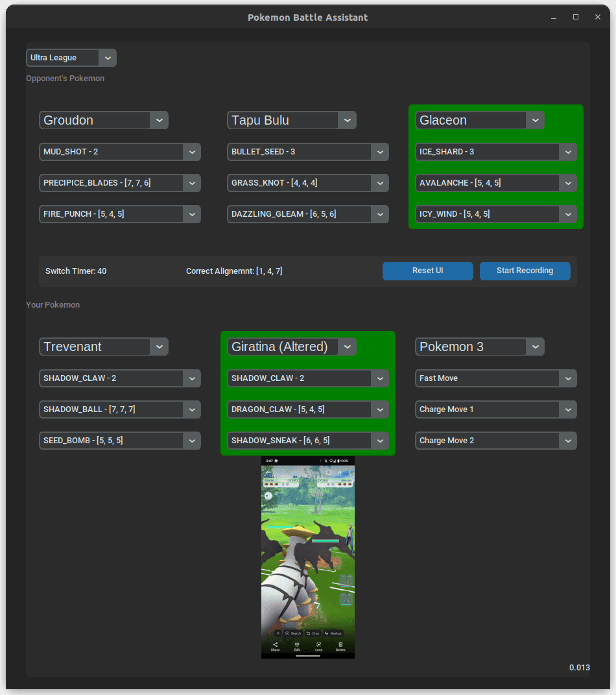Expand the PRECIPICE_BLADES charge move dropdown
Screen dimensions: 616x695
click(119, 183)
